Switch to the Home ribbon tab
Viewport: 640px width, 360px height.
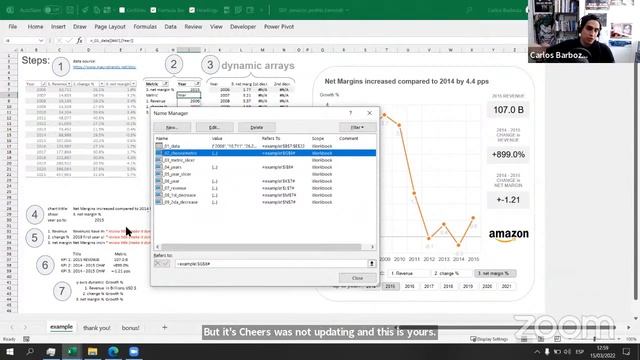pyautogui.click(x=36, y=27)
